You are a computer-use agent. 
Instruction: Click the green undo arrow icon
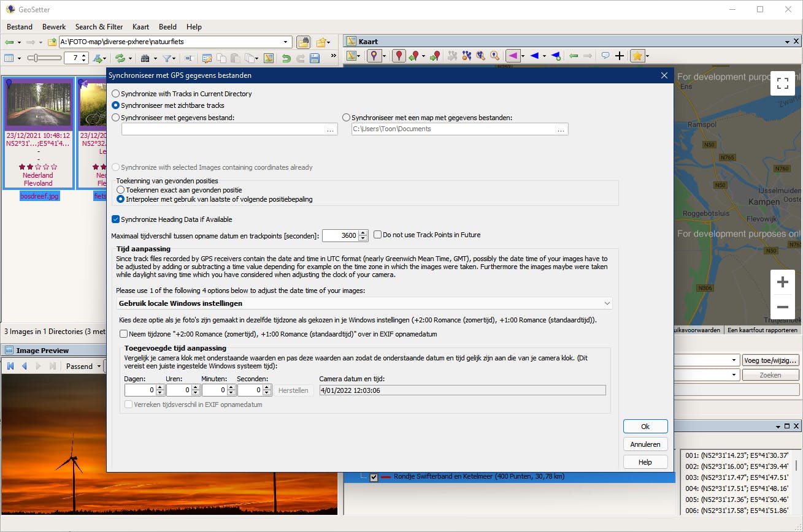(x=286, y=58)
